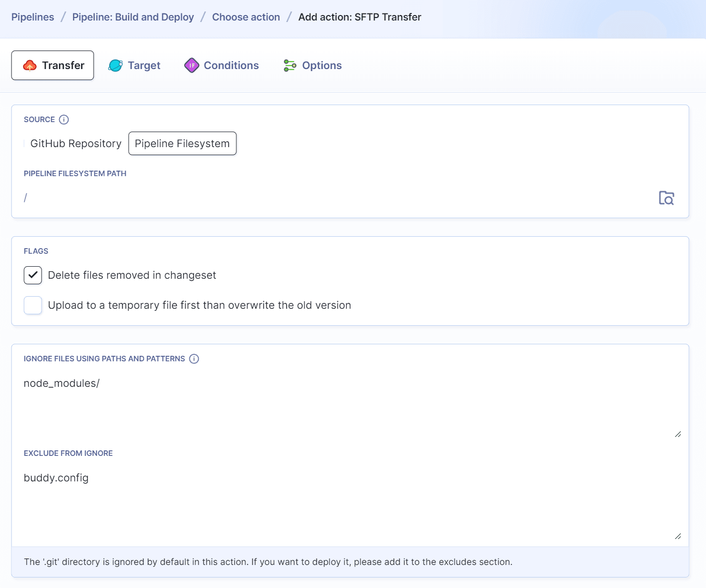Click the Pipeline Filesystem Path input field
706x588 pixels.
pyautogui.click(x=335, y=198)
